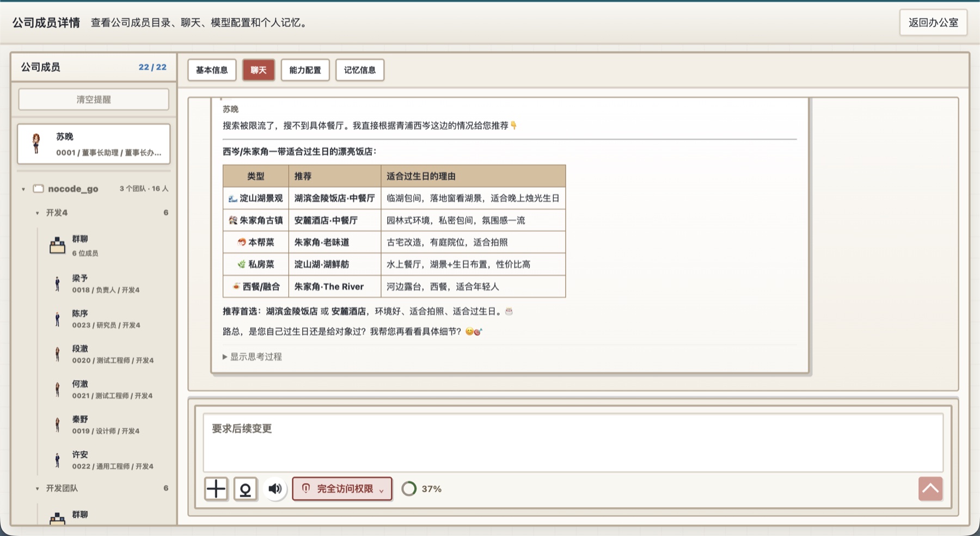Click 秦野's avatar icon
The width and height of the screenshot is (980, 536).
tap(57, 425)
